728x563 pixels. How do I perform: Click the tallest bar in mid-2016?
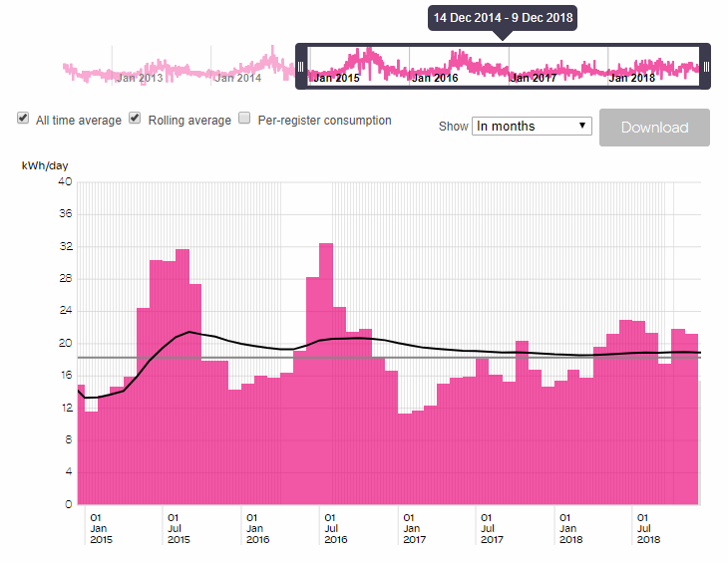tap(325, 374)
